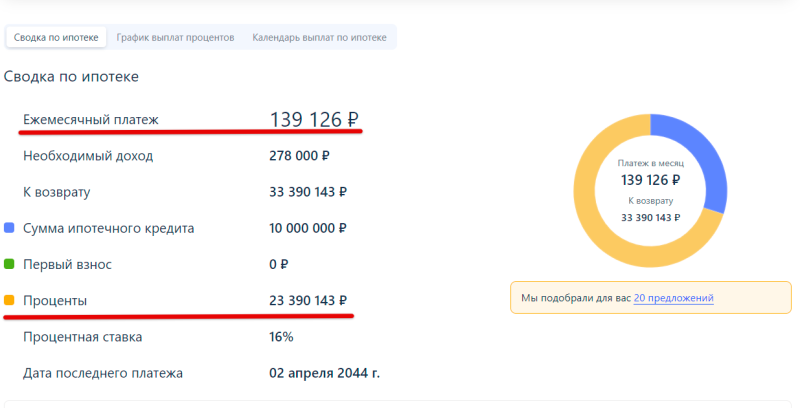The image size is (800, 408).
Task: Click the 16% interest rate value
Action: [x=281, y=337]
